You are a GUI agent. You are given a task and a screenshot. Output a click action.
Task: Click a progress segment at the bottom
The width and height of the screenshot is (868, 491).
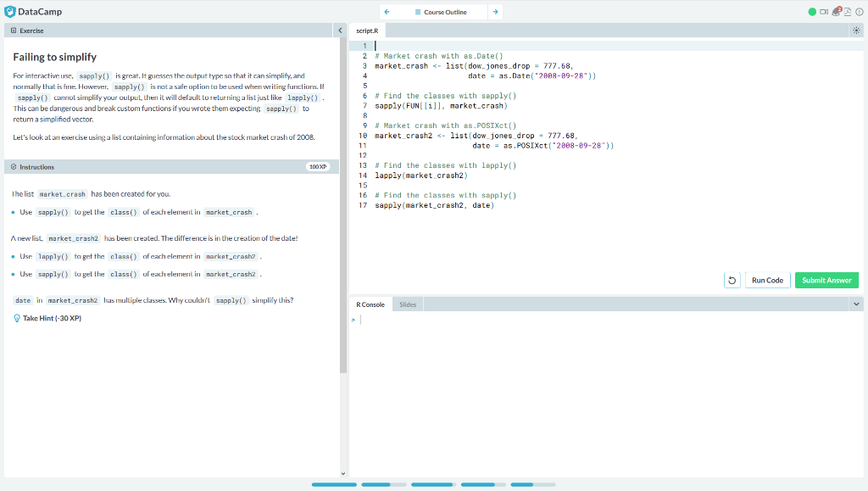[334, 484]
